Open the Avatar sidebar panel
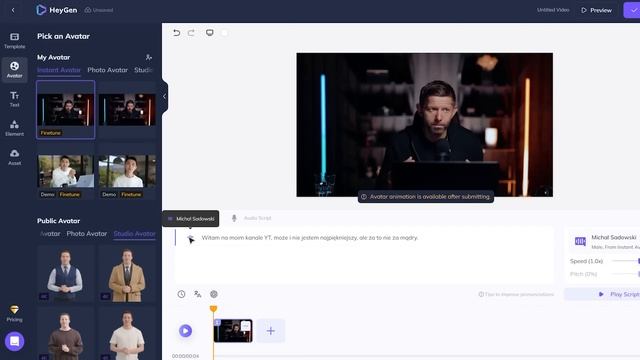The image size is (640, 360). pyautogui.click(x=14, y=70)
